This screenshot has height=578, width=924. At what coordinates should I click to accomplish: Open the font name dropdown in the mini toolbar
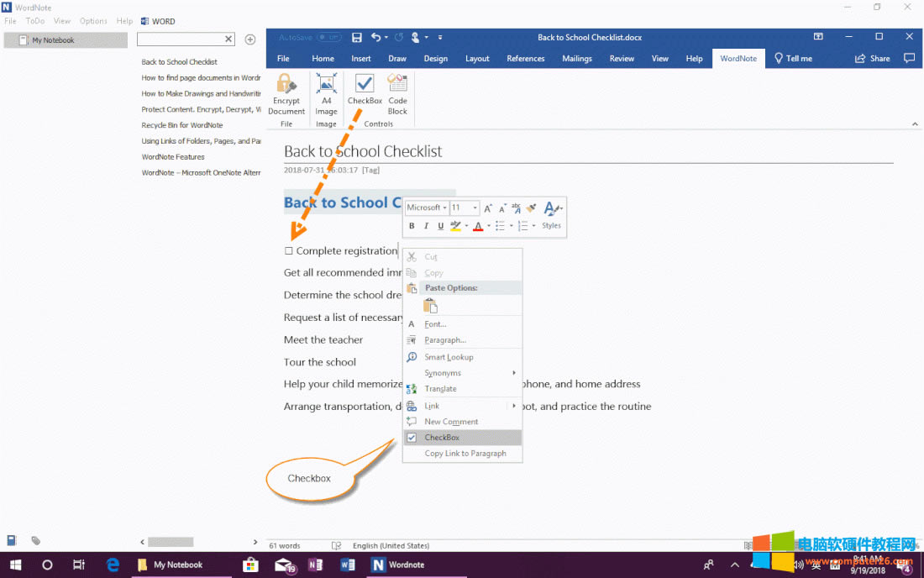pos(427,208)
